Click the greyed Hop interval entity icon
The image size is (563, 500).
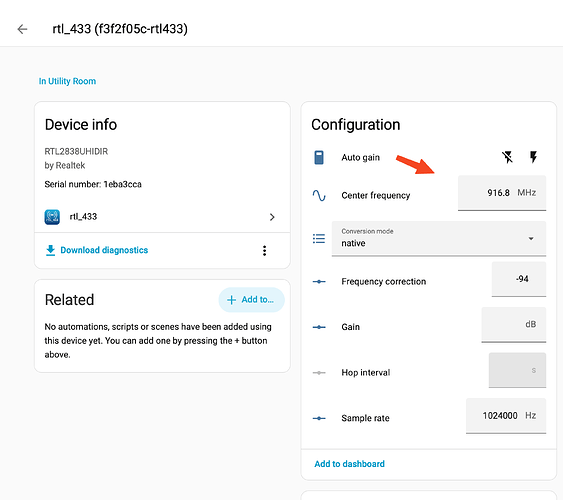(x=319, y=373)
